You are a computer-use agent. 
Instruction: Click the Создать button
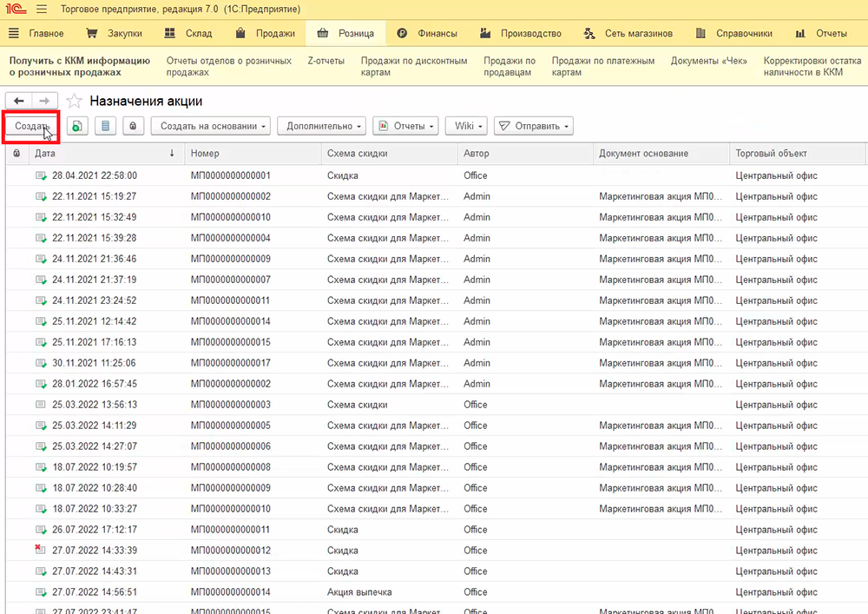[x=31, y=126]
